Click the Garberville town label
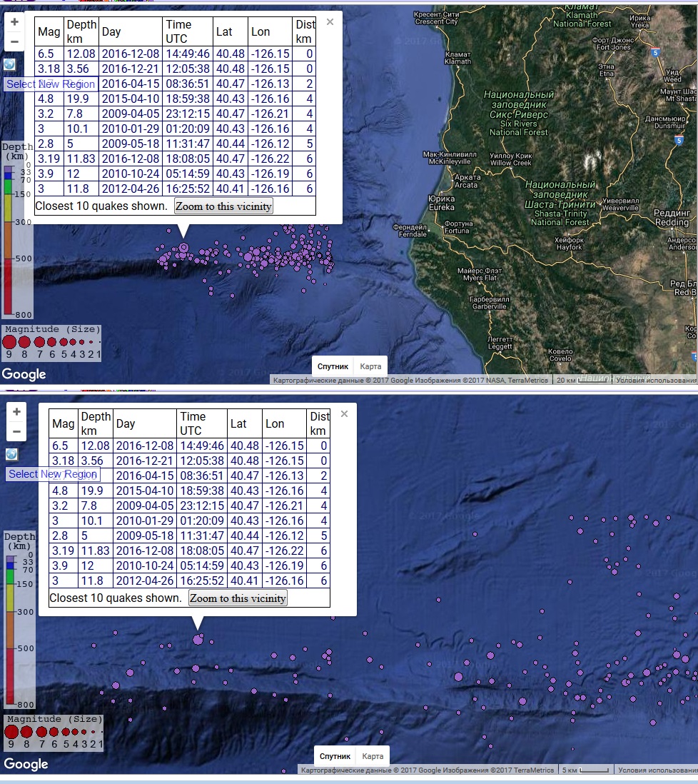Viewport: 698px width, 784px height. (489, 303)
